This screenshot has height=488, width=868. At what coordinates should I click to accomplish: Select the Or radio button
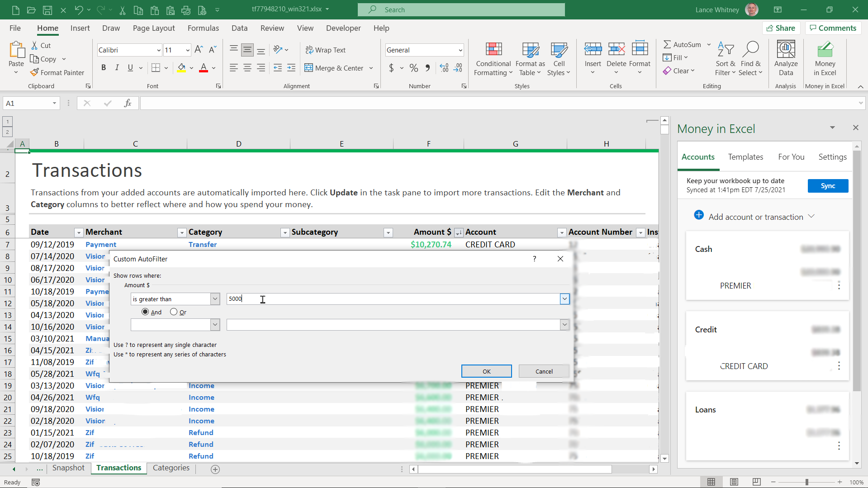click(174, 312)
